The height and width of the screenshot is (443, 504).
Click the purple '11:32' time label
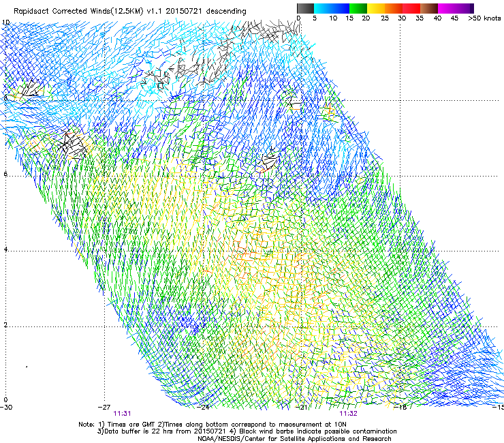coord(349,414)
